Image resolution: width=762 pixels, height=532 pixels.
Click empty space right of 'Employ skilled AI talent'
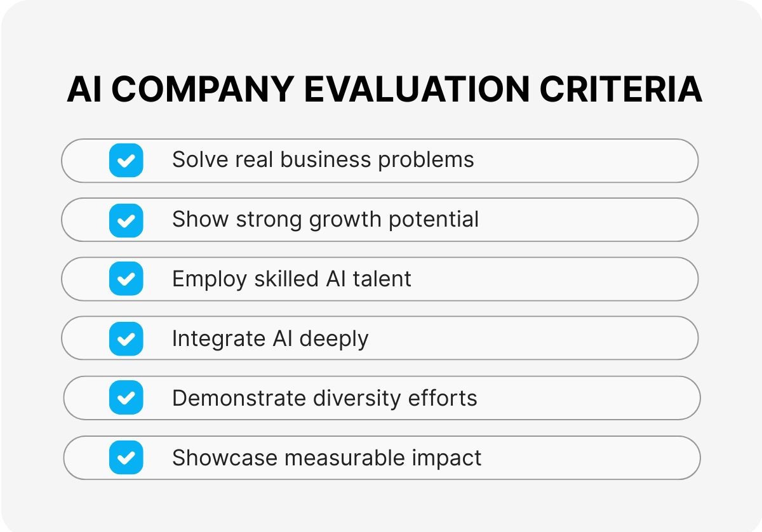click(x=552, y=279)
